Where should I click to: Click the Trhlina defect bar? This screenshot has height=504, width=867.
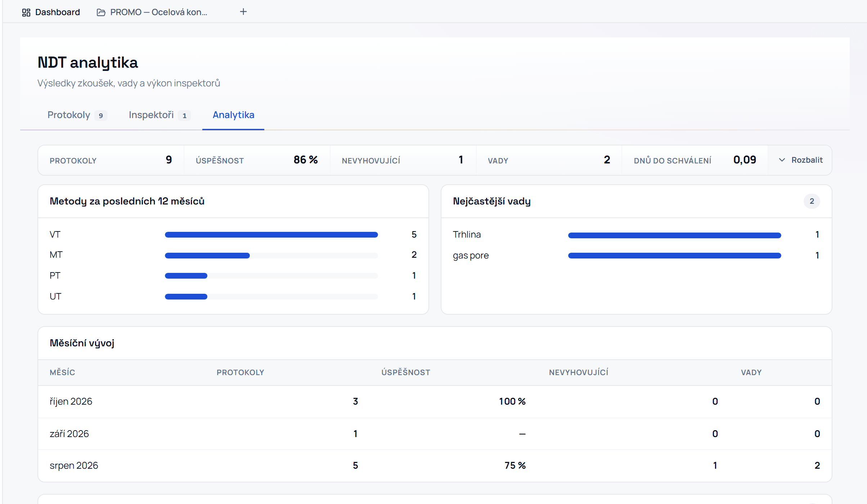click(675, 235)
